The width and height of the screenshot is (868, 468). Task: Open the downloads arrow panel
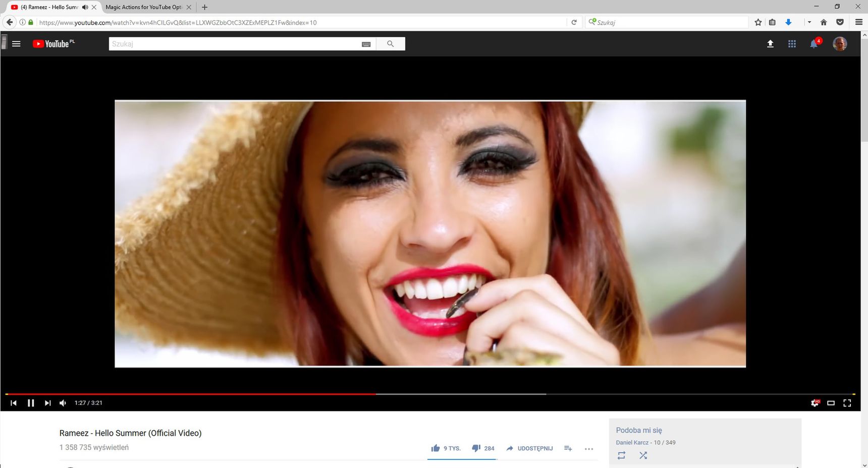788,22
